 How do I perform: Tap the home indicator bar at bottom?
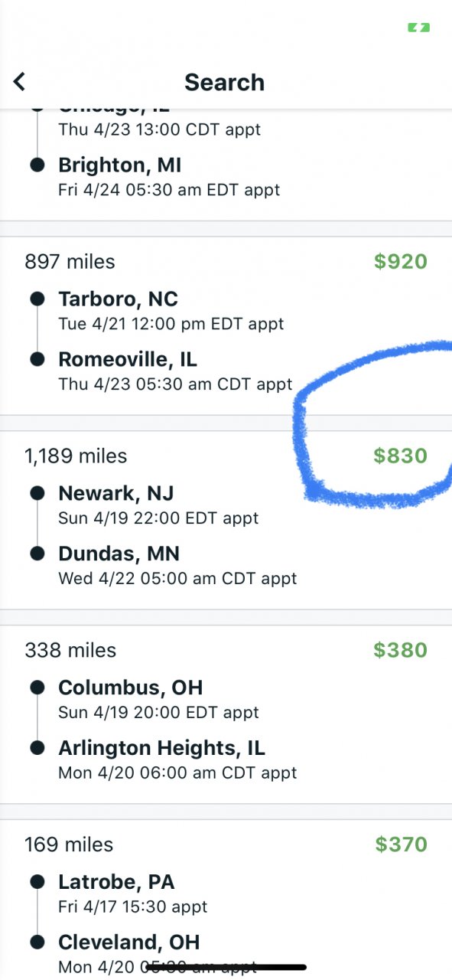[x=226, y=968]
